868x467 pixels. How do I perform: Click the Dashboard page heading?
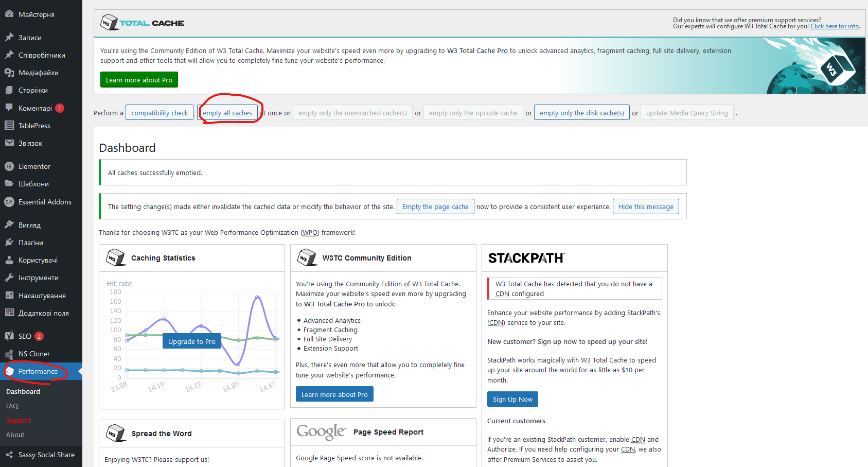(x=127, y=148)
